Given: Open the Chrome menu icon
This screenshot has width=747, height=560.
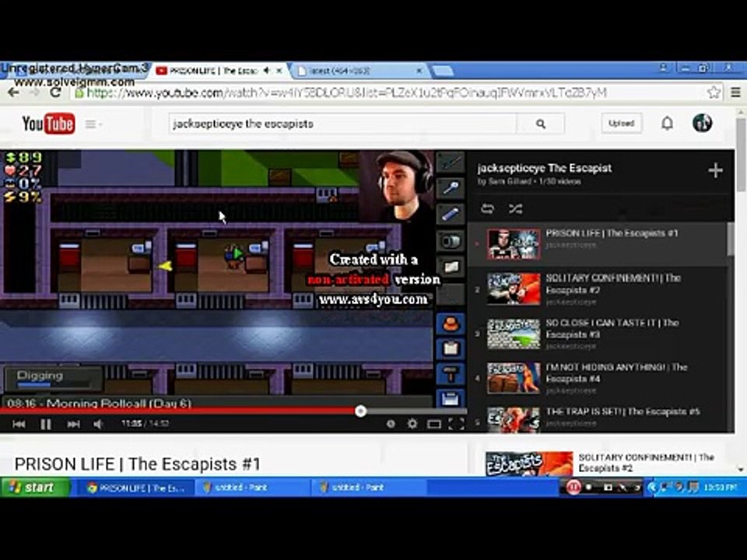Looking at the screenshot, I should point(736,93).
